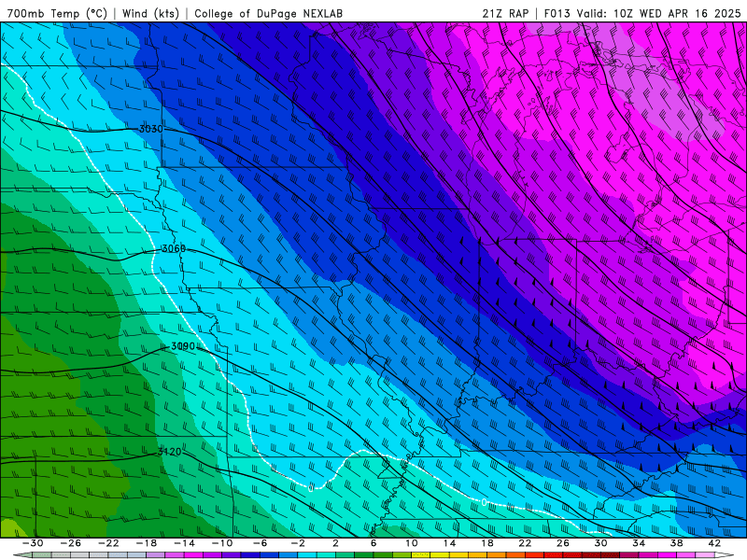Viewport: 747px width, 560px height.
Task: Click the 3120 height contour label
Action: point(169,452)
